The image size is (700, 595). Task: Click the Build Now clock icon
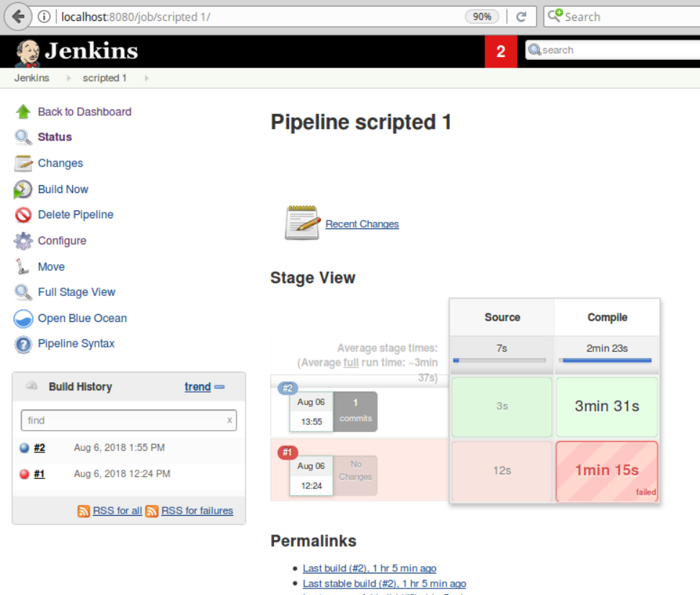tap(23, 189)
